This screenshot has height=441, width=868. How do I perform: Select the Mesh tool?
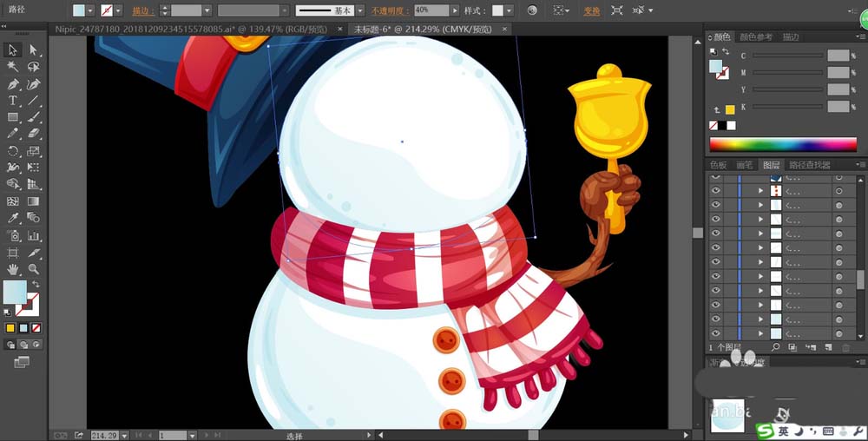(13, 201)
